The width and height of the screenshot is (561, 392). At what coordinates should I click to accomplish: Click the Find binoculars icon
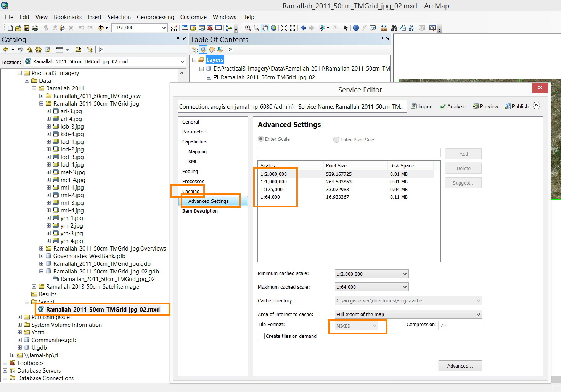pyautogui.click(x=394, y=28)
